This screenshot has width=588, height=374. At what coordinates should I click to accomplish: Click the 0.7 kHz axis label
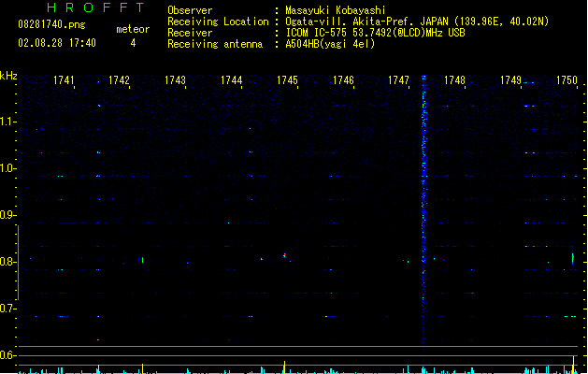pos(7,309)
